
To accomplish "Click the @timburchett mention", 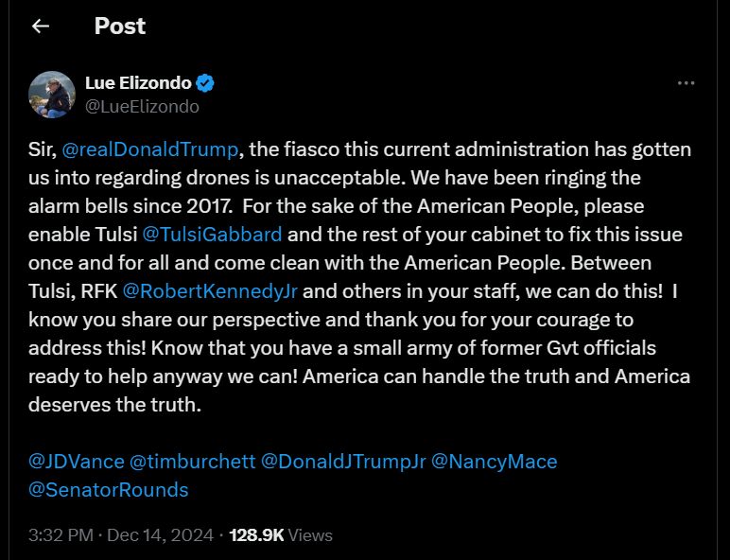I will point(192,462).
